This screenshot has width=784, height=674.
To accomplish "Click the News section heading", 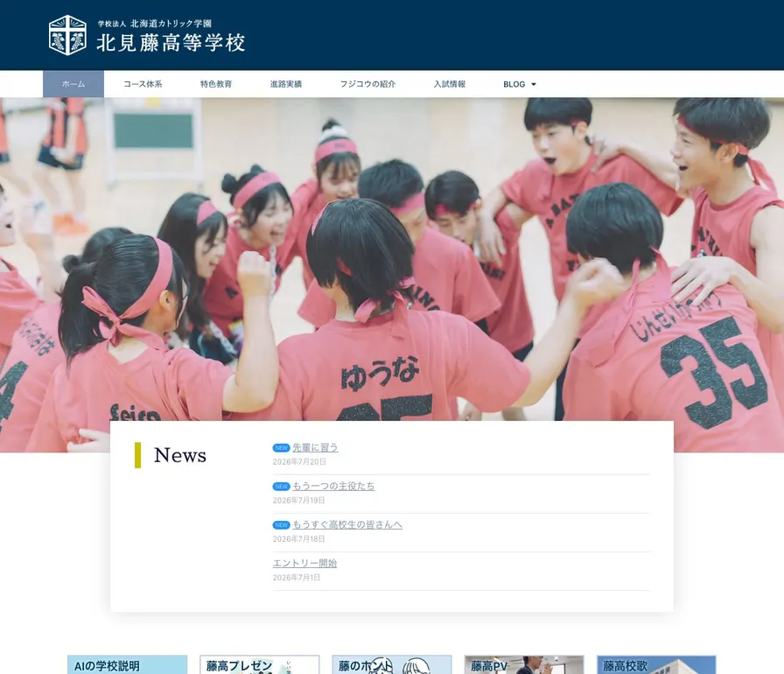I will pos(180,455).
